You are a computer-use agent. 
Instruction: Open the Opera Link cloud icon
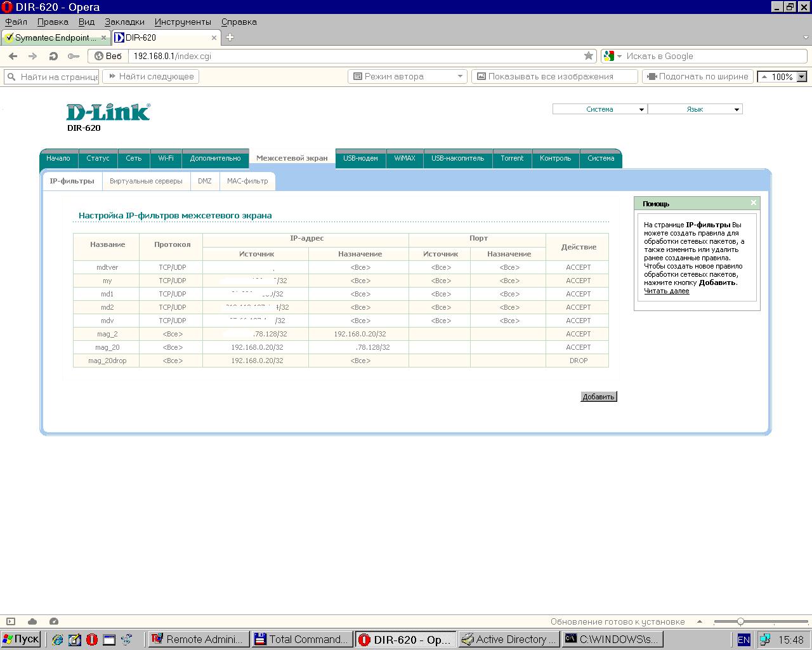pos(32,621)
